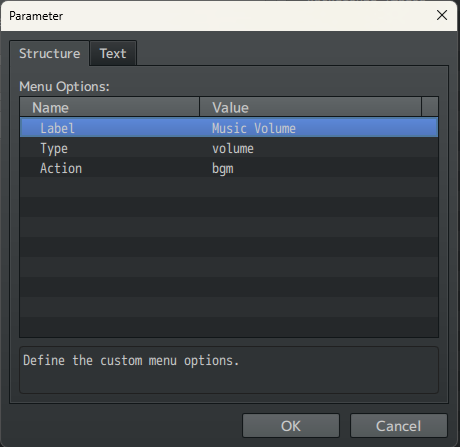
Task: Click the Menu Options label
Action: [x=64, y=86]
